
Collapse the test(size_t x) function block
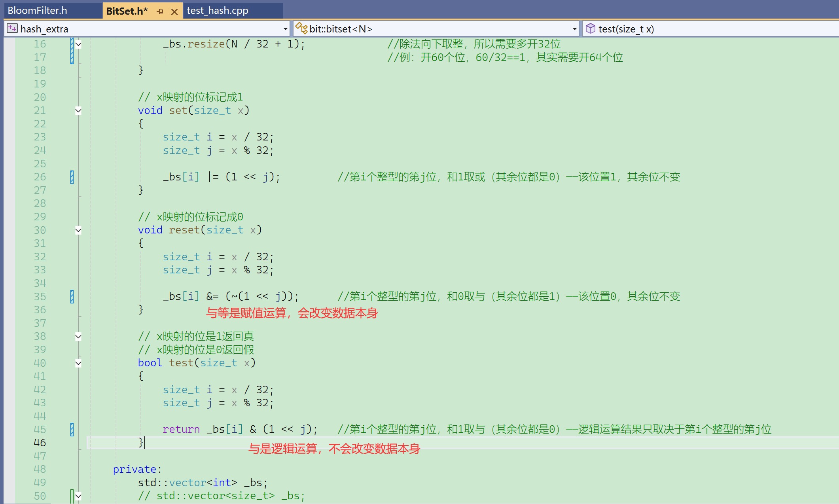tap(78, 363)
